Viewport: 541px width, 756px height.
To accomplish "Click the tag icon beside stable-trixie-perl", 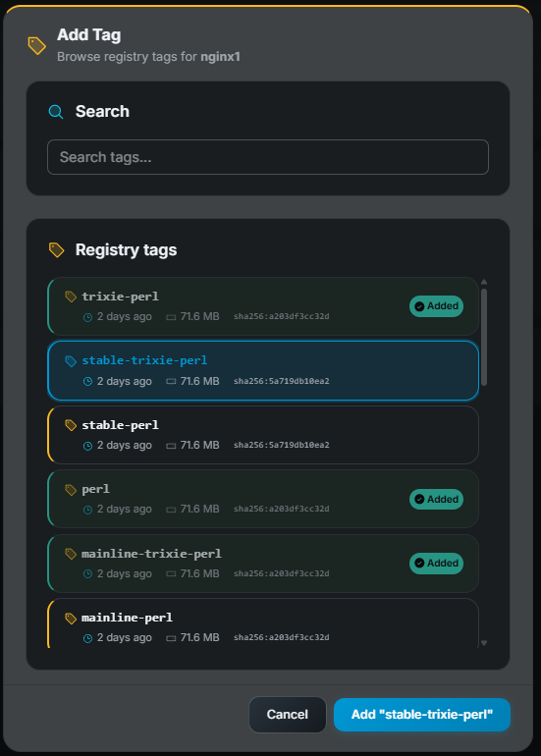I will [71, 361].
